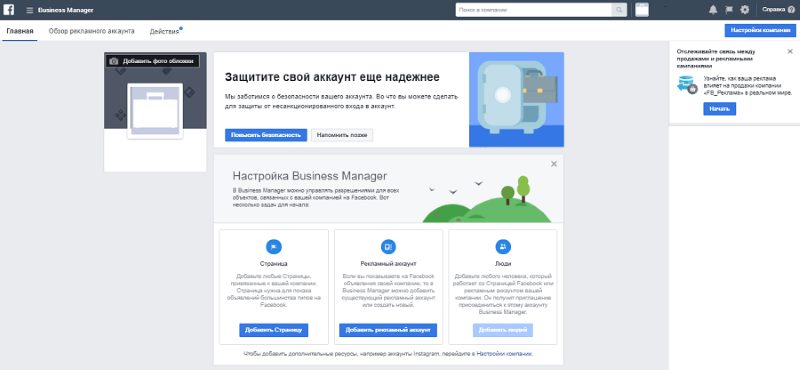
Task: Click the Facebook logo icon
Action: [x=9, y=10]
